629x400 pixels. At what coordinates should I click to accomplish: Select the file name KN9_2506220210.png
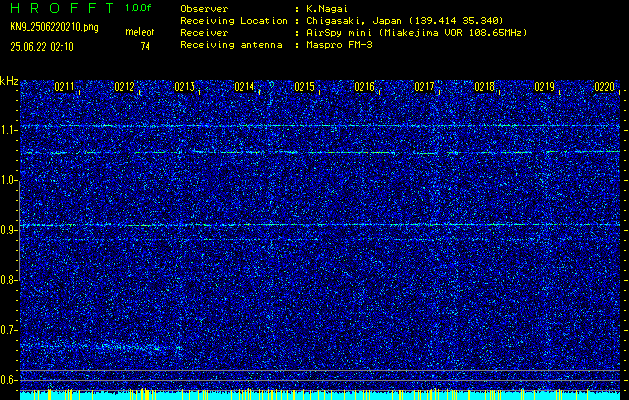pyautogui.click(x=54, y=27)
